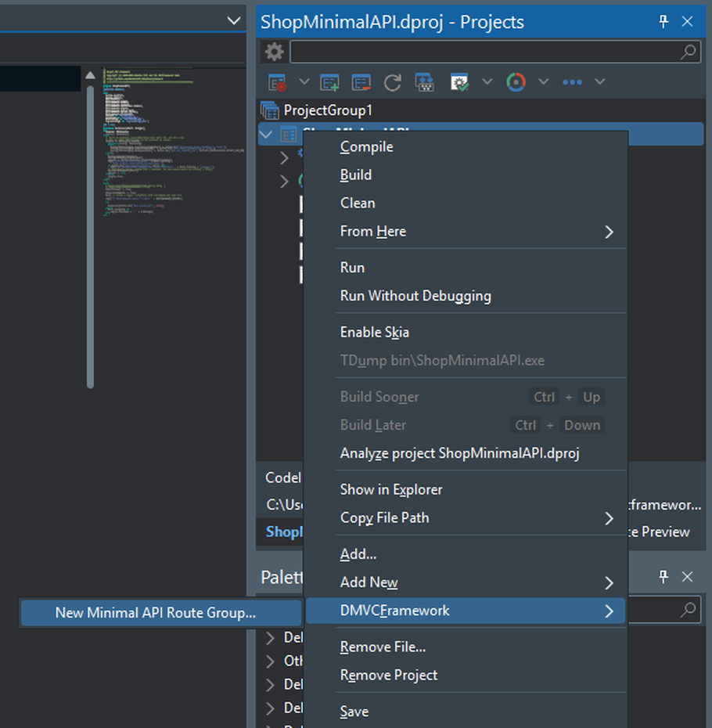This screenshot has height=728, width=712.
Task: Choose Compile from the context menu
Action: tap(466, 146)
